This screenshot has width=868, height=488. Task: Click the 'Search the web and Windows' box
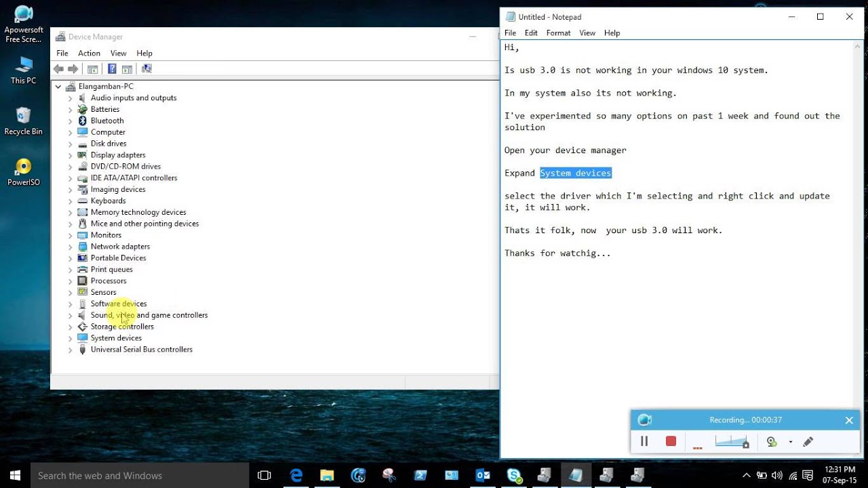coord(138,476)
